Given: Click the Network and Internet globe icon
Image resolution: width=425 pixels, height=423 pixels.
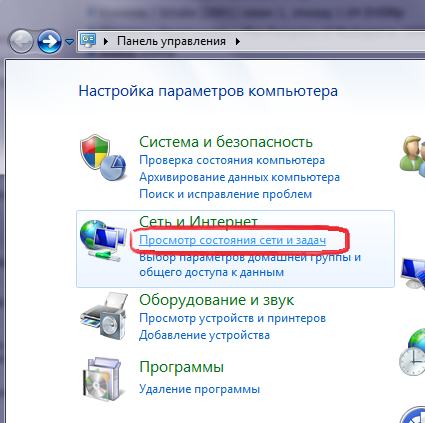Looking at the screenshot, I should click(103, 239).
